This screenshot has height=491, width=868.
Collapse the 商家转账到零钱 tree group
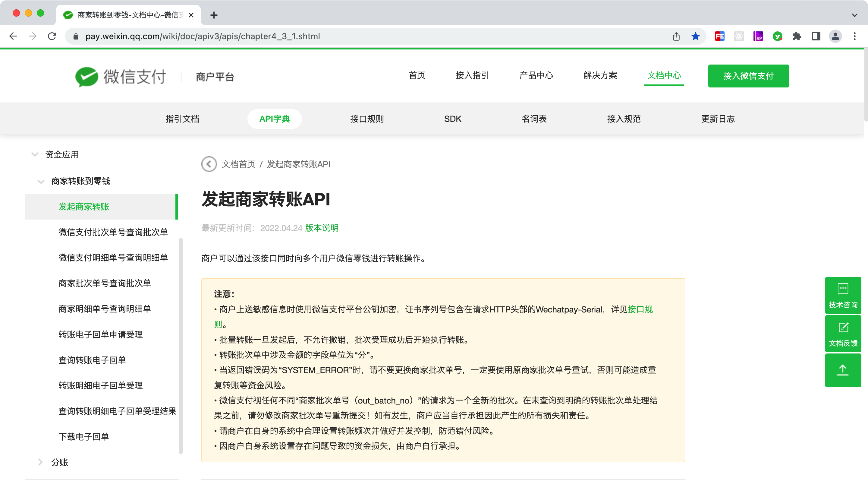(41, 182)
